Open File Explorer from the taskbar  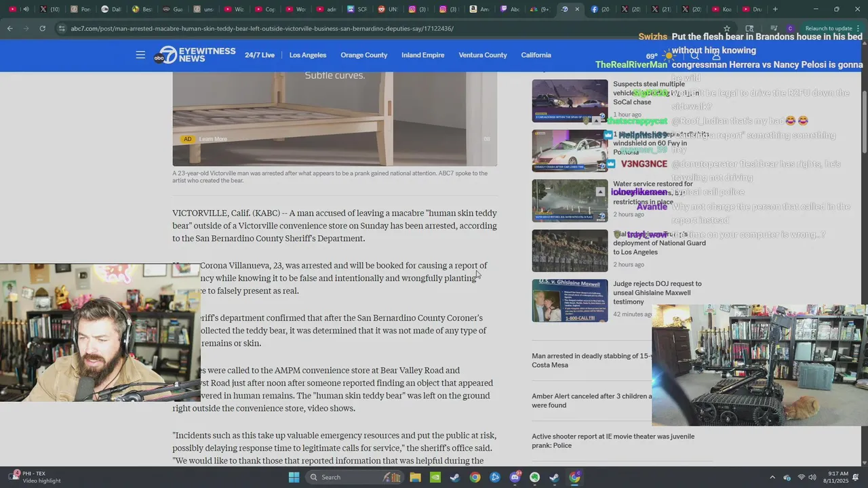(x=415, y=477)
